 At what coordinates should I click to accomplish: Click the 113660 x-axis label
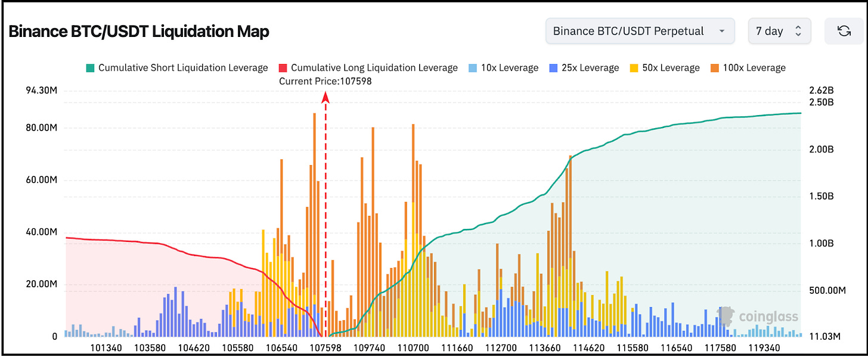(x=545, y=347)
